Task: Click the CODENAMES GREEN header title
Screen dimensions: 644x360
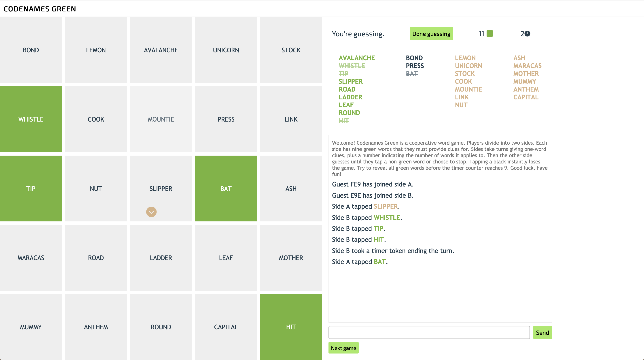Action: 40,9
